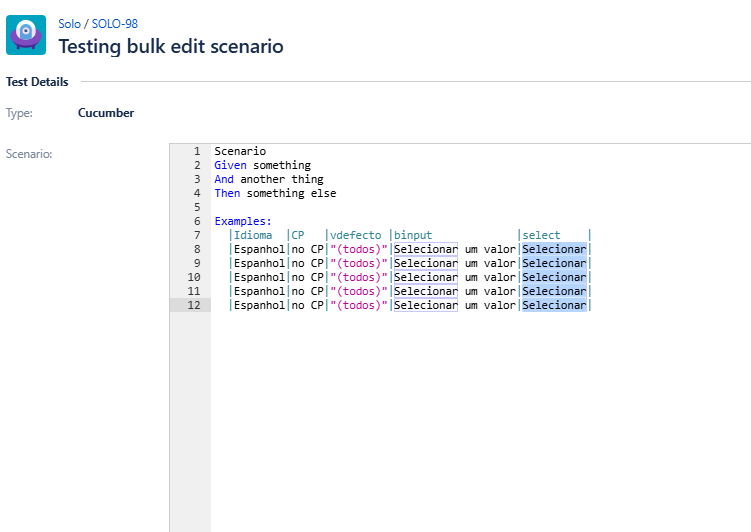Click Espanhol in the line 8 row
The width and height of the screenshot is (751, 532).
point(259,249)
